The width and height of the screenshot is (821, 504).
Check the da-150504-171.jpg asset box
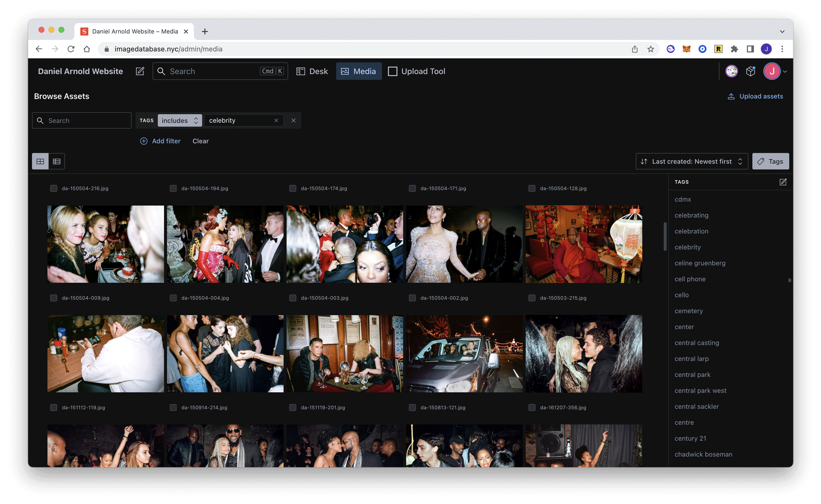412,188
